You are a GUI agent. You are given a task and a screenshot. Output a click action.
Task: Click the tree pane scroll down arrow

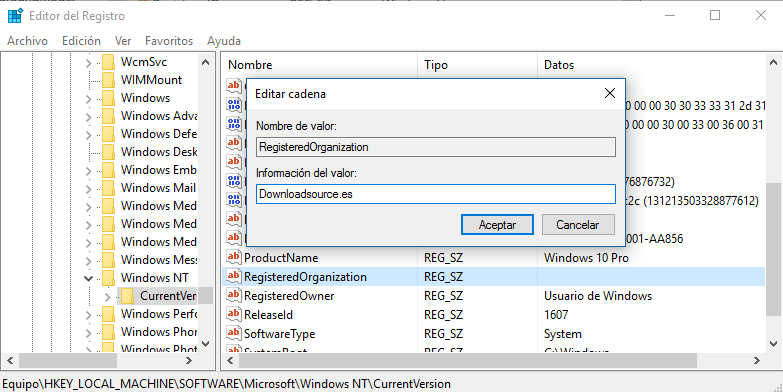205,344
